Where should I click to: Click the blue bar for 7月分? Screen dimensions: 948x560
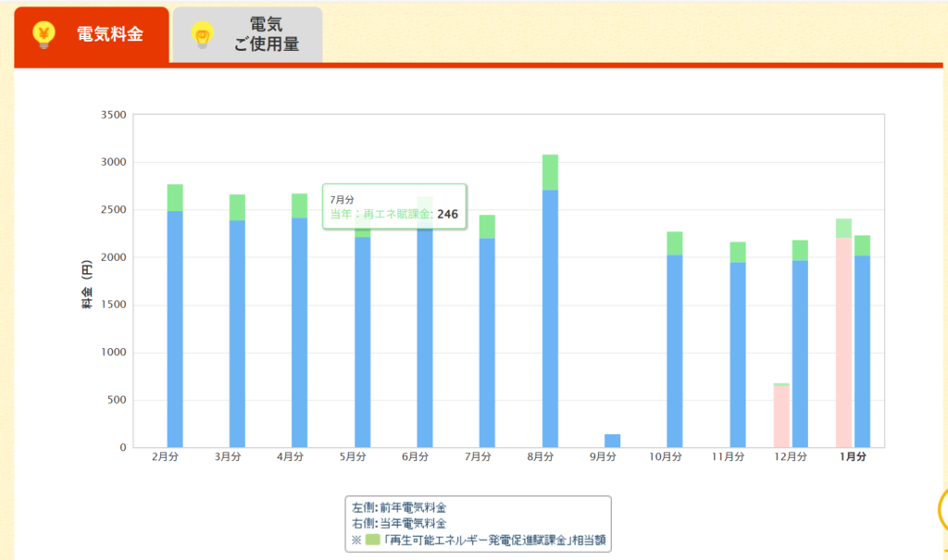click(x=487, y=342)
